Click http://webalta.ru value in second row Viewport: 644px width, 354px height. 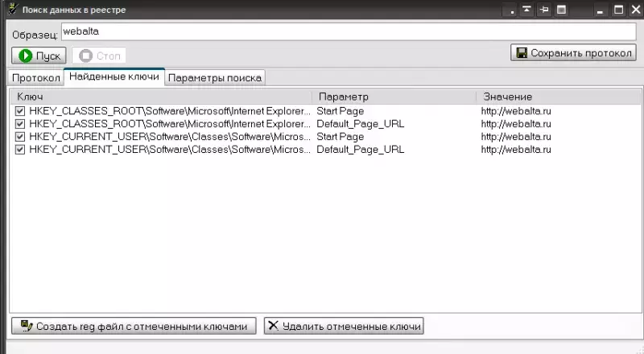(x=516, y=124)
